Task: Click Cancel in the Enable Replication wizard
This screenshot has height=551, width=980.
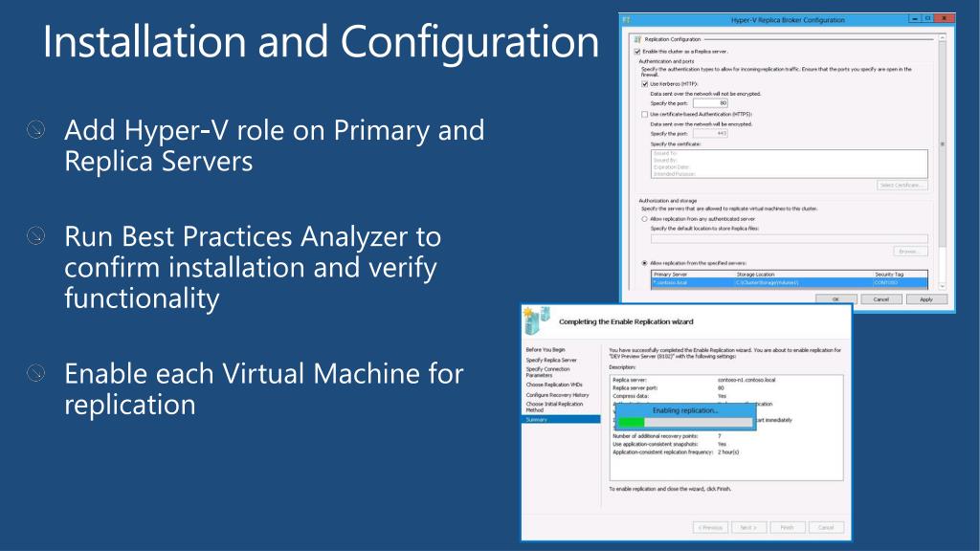Action: click(826, 527)
